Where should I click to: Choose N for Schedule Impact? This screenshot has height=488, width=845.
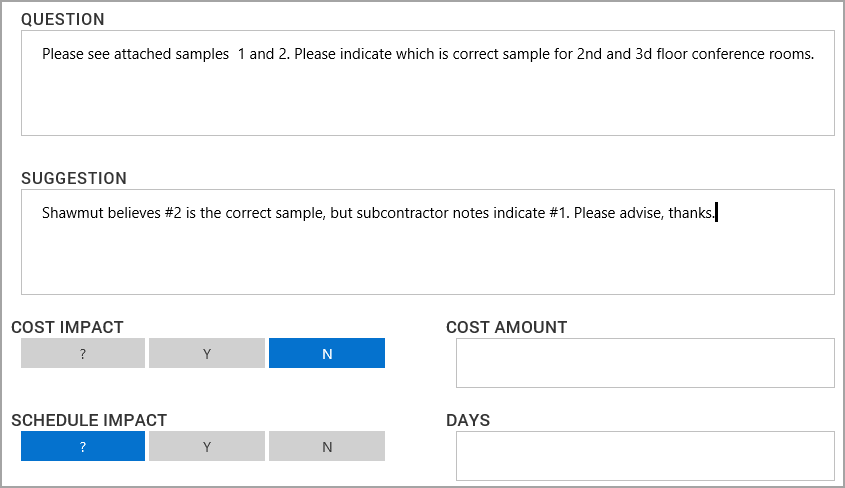click(327, 446)
